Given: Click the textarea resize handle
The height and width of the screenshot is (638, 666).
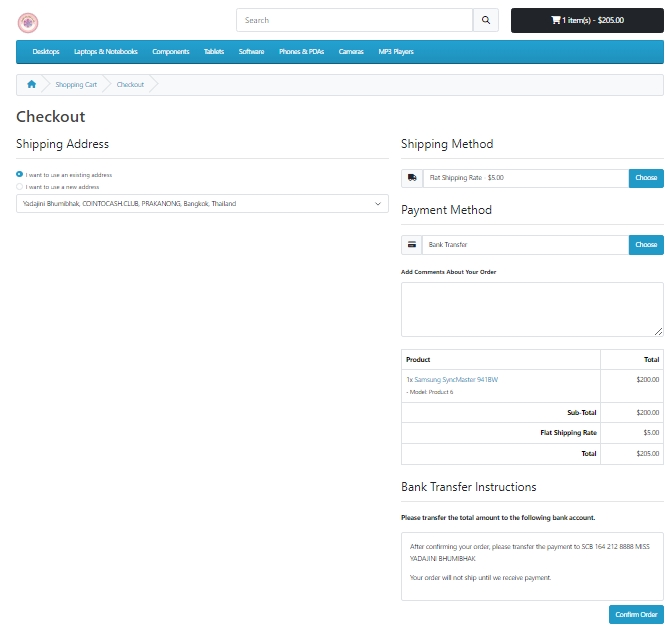Looking at the screenshot, I should [658, 331].
